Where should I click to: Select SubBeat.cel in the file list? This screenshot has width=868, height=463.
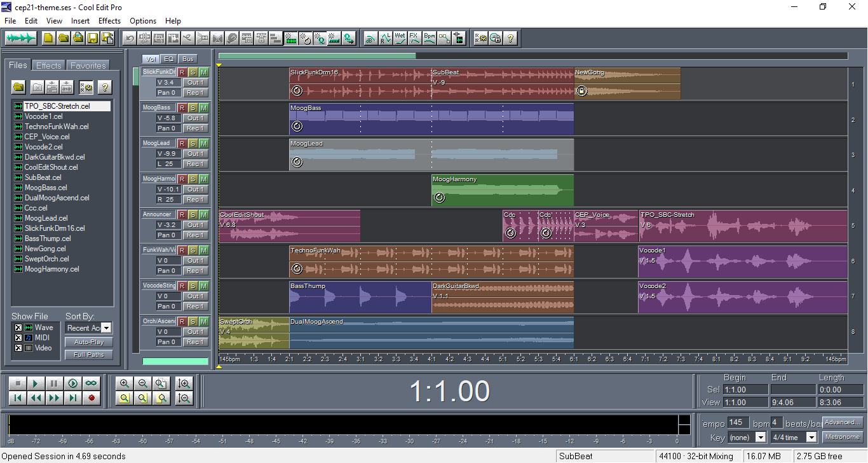(x=43, y=177)
